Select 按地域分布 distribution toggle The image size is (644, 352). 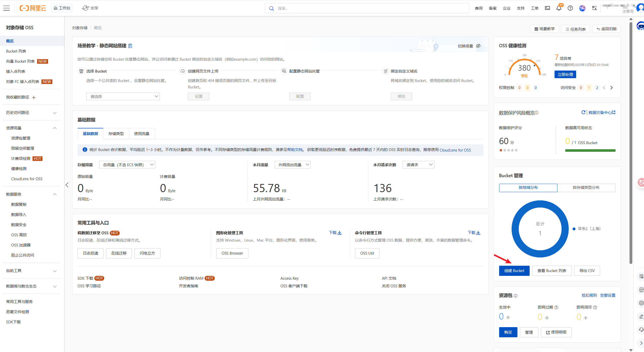528,188
